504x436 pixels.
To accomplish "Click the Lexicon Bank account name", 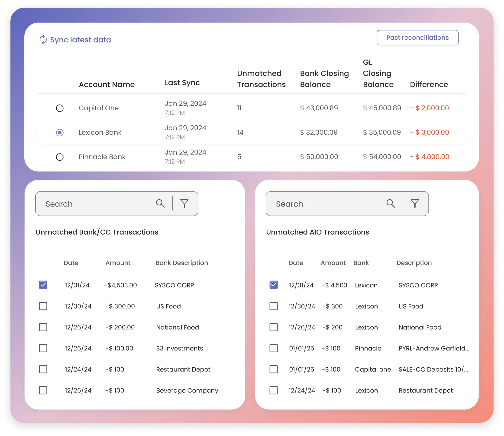I will coord(100,132).
